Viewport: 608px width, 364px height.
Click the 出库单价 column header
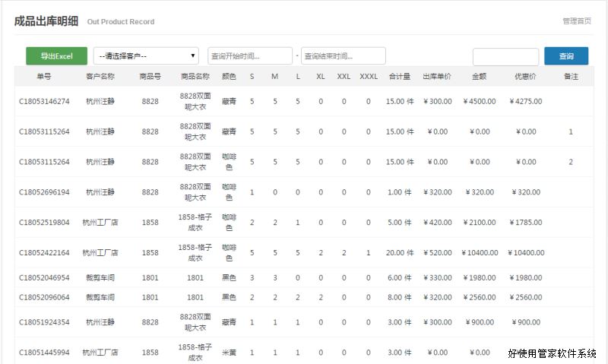pos(436,77)
